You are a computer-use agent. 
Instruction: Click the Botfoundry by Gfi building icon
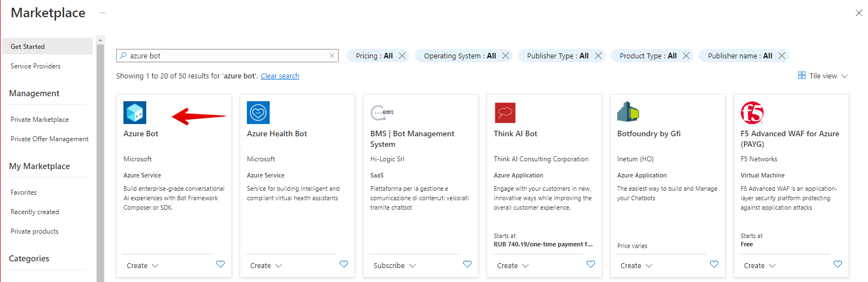pos(628,112)
